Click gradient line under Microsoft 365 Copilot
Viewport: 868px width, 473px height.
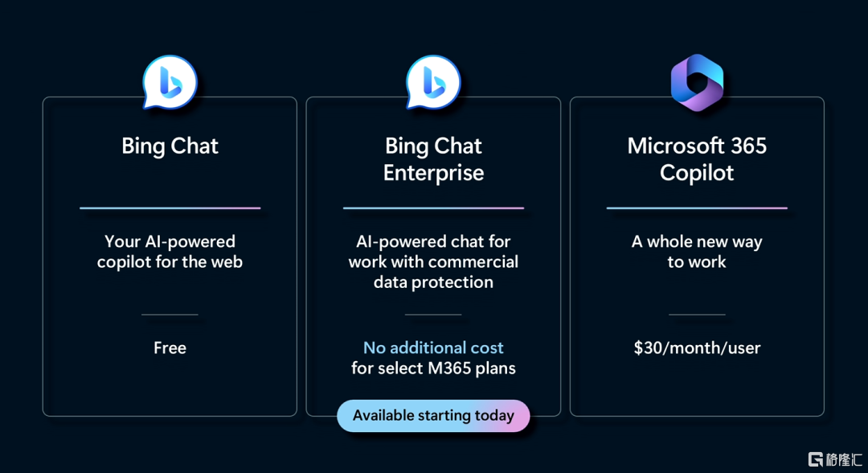click(697, 208)
